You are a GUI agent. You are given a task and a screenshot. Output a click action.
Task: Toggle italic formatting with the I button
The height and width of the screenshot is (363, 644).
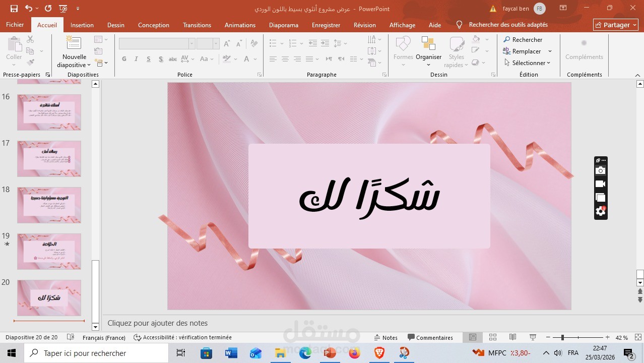[x=136, y=59]
